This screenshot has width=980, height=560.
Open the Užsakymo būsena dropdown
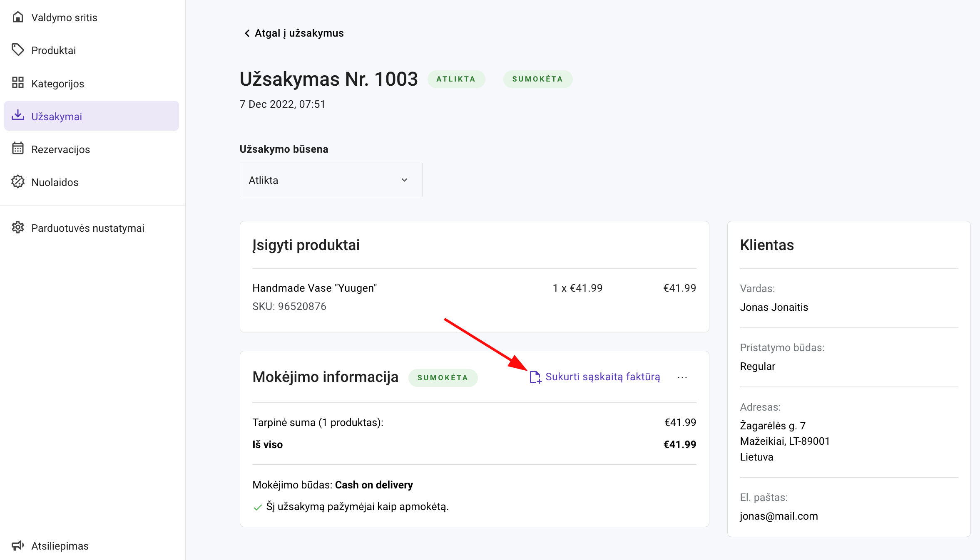(x=331, y=180)
